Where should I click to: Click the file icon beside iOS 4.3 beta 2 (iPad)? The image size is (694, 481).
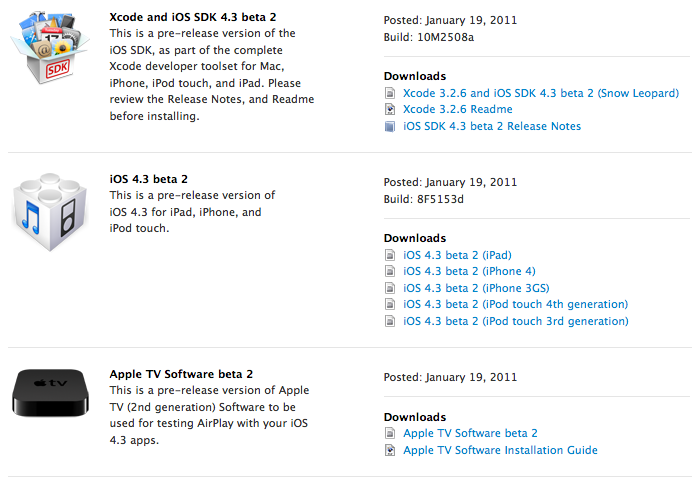[390, 256]
